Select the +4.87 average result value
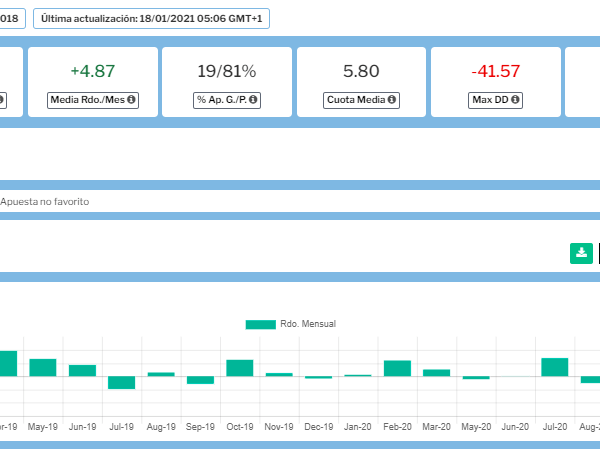This screenshot has height=458, width=600. click(93, 71)
